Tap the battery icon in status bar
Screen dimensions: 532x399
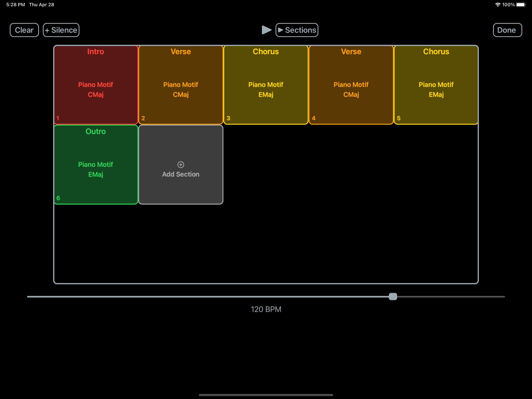tap(521, 4)
